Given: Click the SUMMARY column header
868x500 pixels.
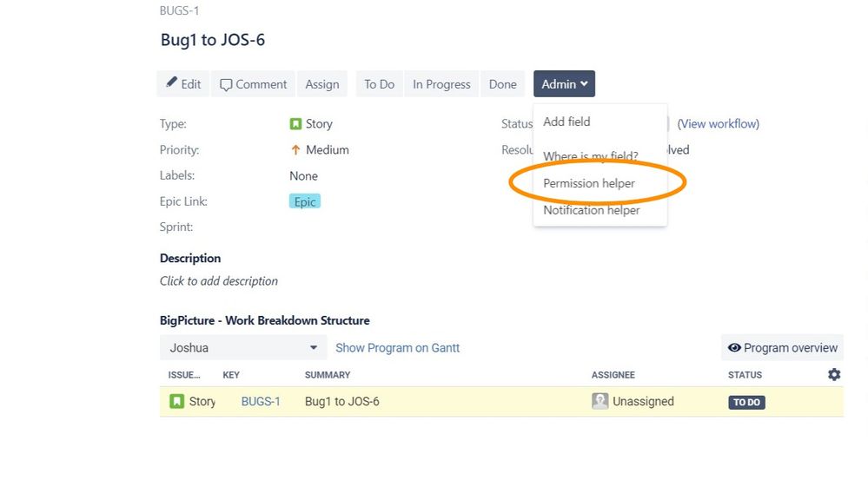Looking at the screenshot, I should click(328, 375).
